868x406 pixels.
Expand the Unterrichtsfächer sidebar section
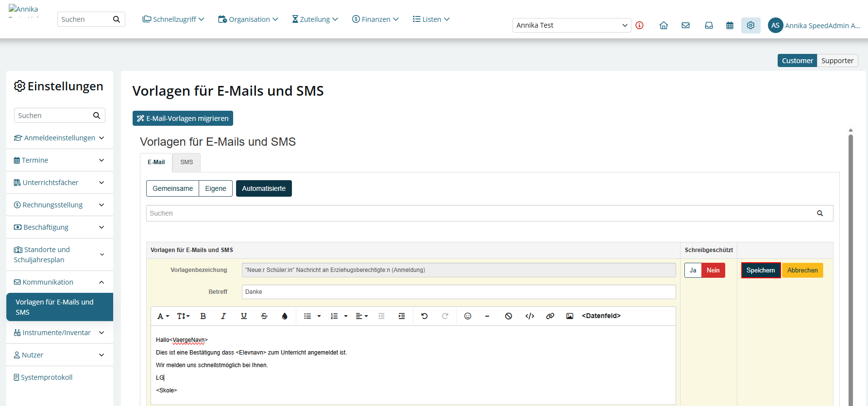click(x=59, y=183)
